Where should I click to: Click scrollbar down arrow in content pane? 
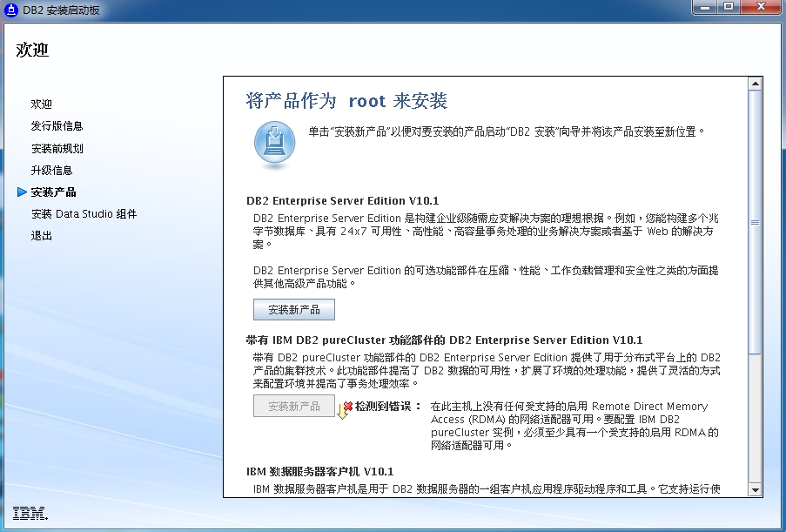[x=755, y=490]
